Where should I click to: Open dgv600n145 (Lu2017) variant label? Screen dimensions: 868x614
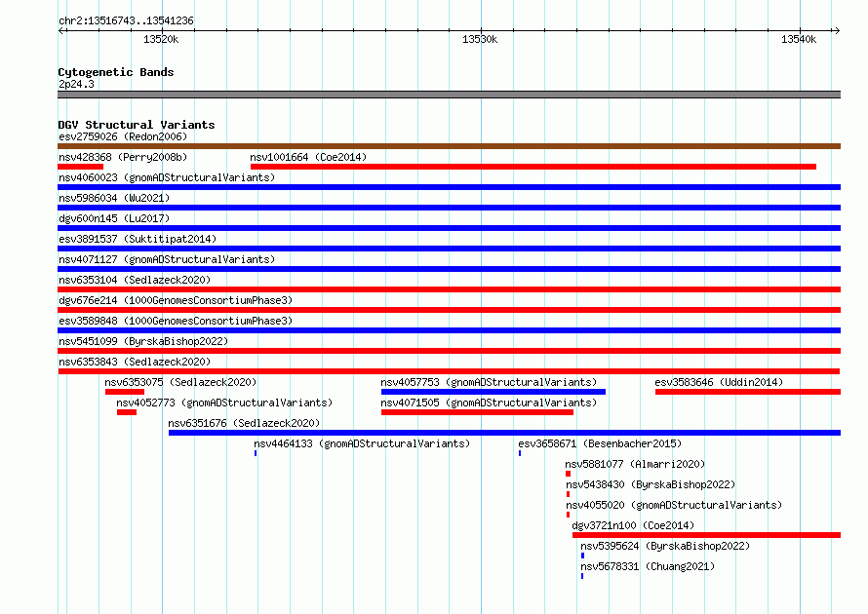(114, 218)
